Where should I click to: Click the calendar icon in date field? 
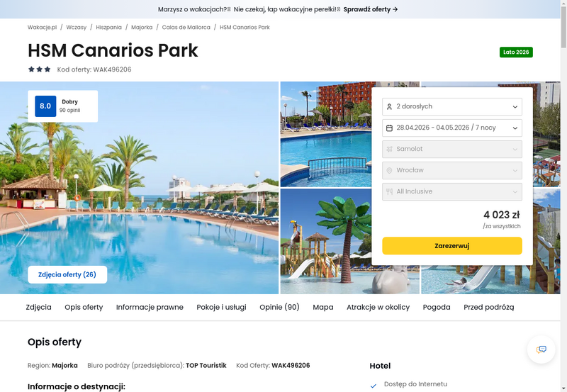[389, 128]
